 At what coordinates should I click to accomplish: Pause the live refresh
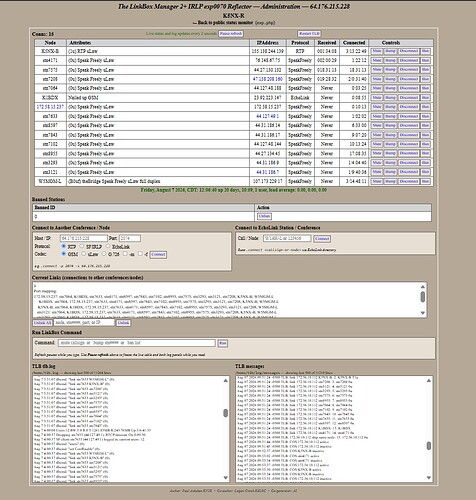coord(231,34)
